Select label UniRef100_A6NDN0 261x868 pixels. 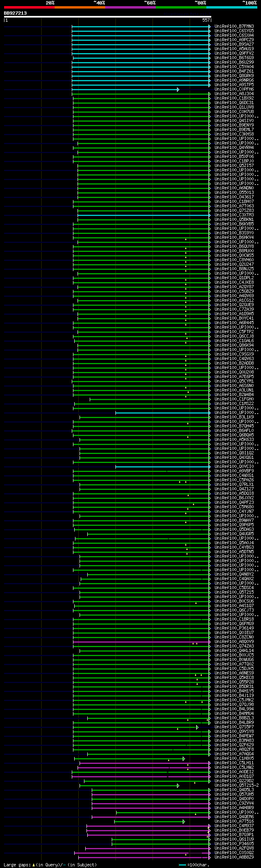[234, 188]
